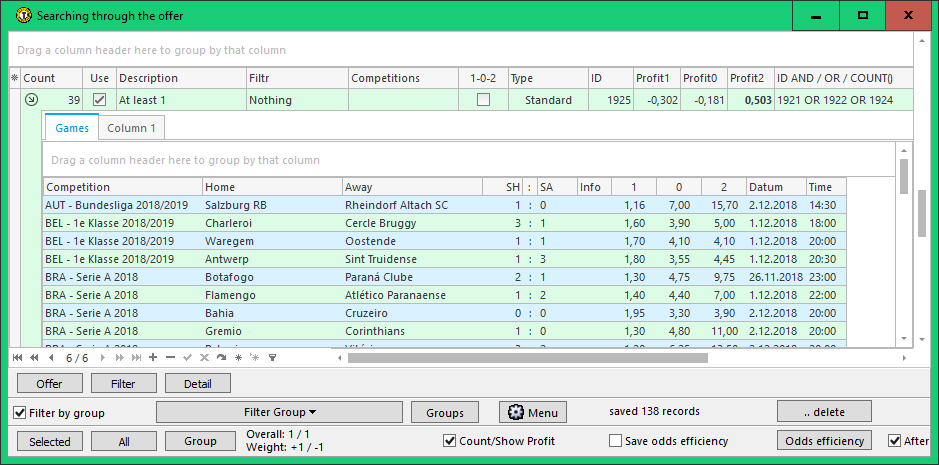939x465 pixels.
Task: Open the Menu button with gear
Action: coord(533,412)
